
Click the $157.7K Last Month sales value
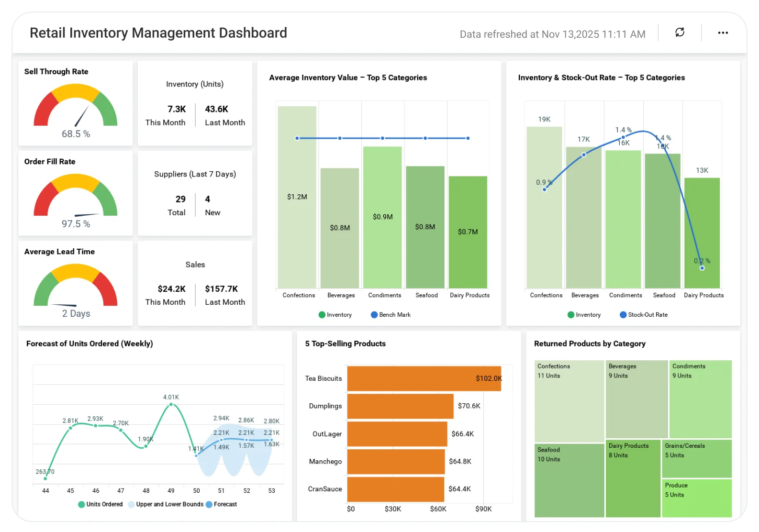pos(222,289)
